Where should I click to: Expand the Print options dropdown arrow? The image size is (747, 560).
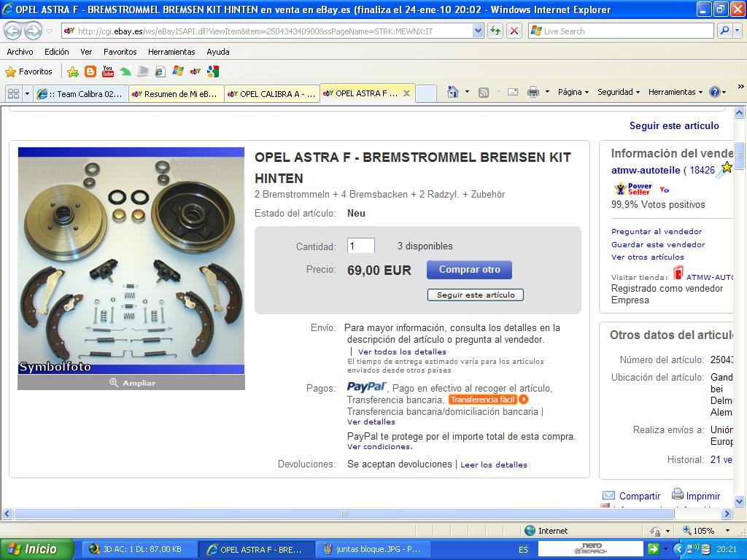[x=547, y=92]
